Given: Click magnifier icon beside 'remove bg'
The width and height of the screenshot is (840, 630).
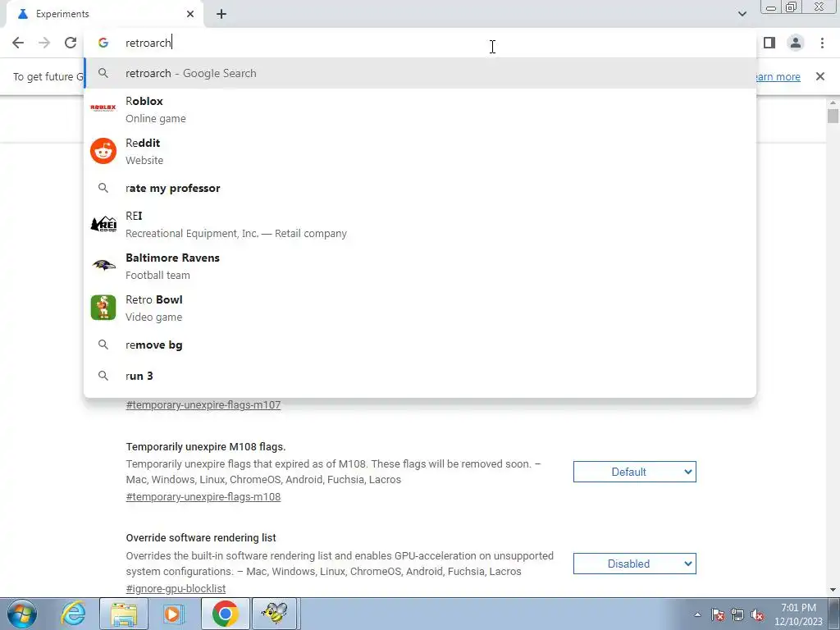Looking at the screenshot, I should pyautogui.click(x=103, y=345).
